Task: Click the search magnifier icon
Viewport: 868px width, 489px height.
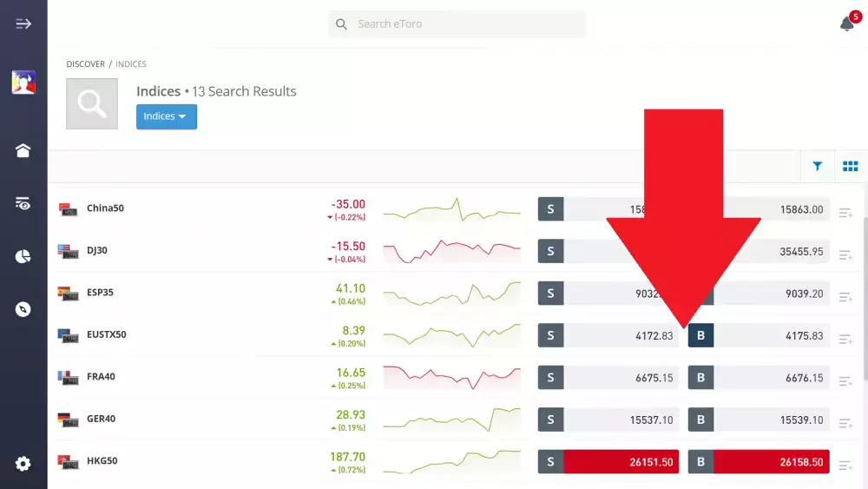Action: pyautogui.click(x=341, y=24)
